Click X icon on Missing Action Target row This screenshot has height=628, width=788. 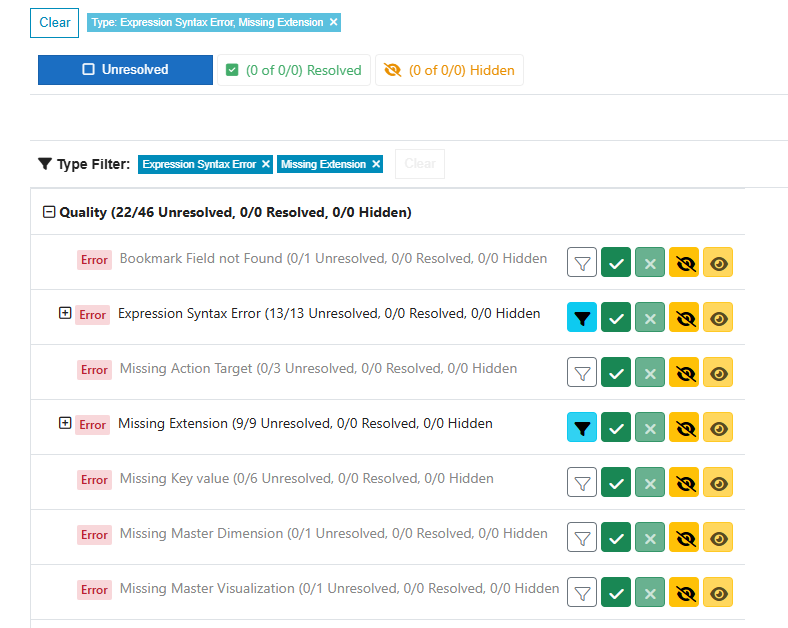(650, 372)
